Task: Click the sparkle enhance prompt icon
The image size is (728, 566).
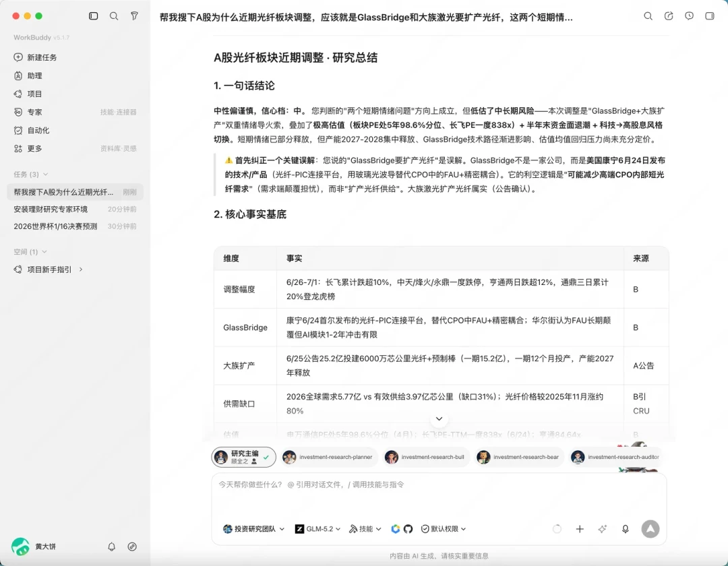Action: [603, 529]
